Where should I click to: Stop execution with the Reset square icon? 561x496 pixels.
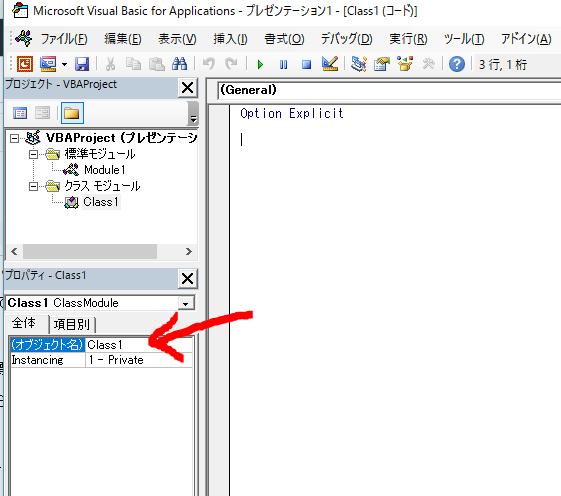(x=306, y=65)
